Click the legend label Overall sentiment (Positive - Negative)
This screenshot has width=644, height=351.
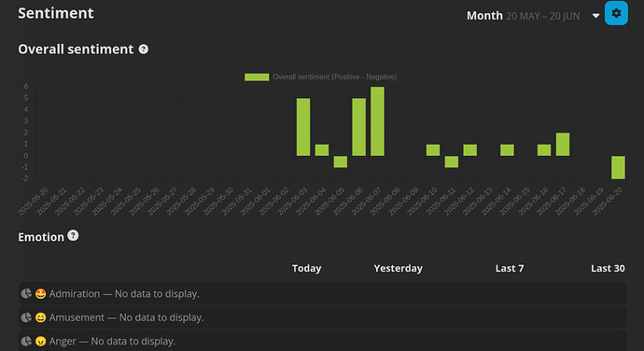click(x=335, y=77)
